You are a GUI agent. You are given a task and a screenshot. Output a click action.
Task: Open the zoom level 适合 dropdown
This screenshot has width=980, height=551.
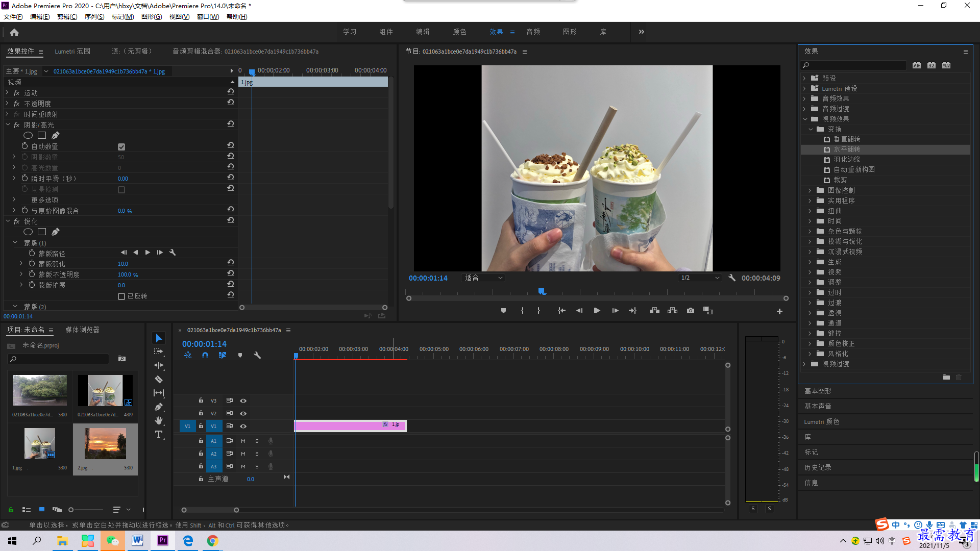(x=483, y=278)
